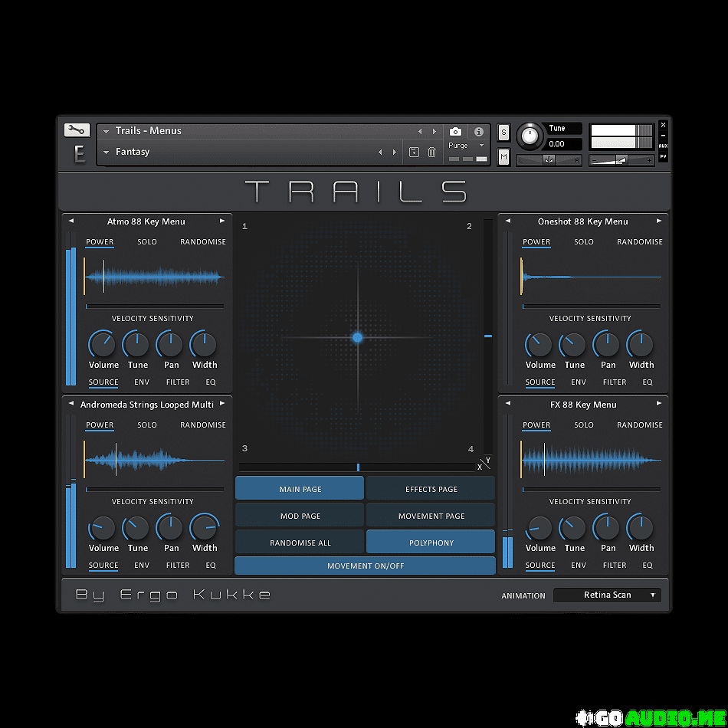Delete snapshot with the trash icon
The height and width of the screenshot is (728, 728).
[x=432, y=152]
